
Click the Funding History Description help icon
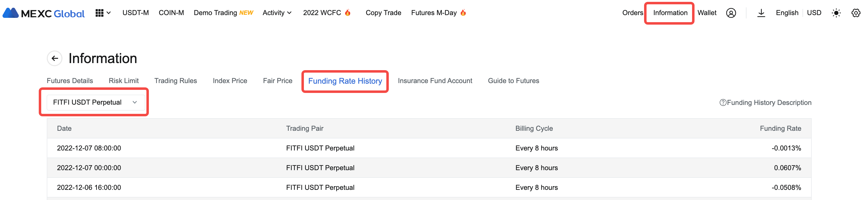(x=723, y=102)
